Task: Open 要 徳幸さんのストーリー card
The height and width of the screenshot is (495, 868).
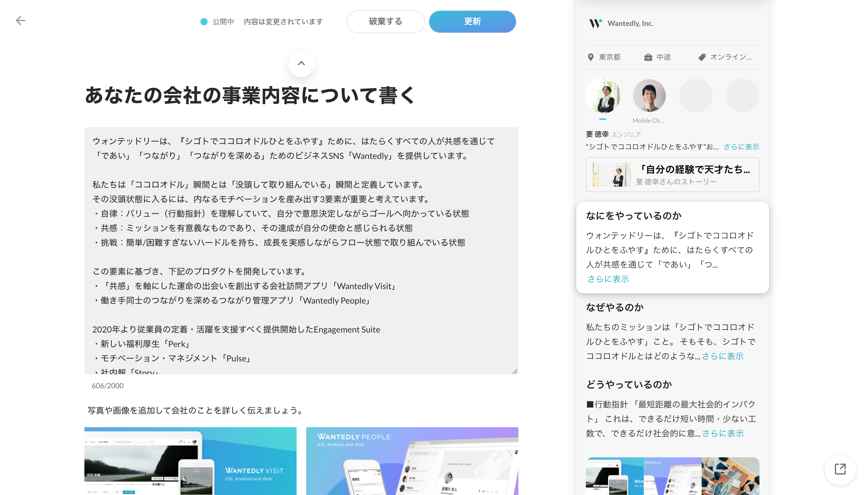Action: coord(672,175)
